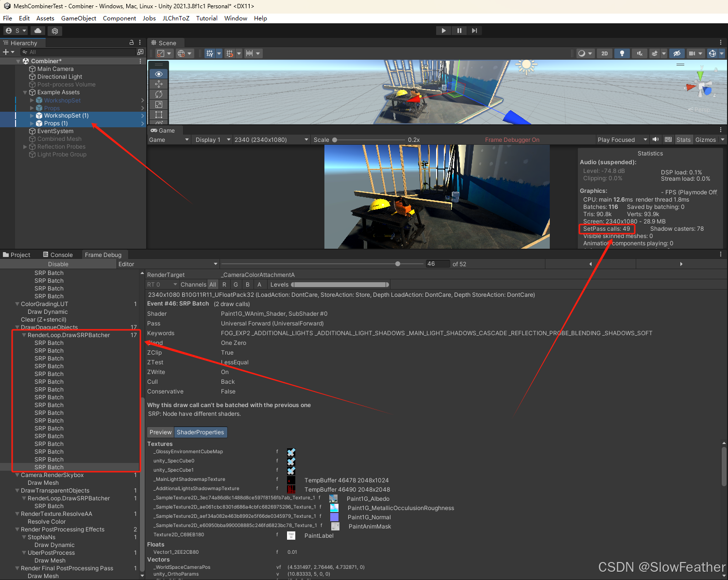Toggle the Stats overlay button
The width and height of the screenshot is (728, 580).
coord(683,139)
